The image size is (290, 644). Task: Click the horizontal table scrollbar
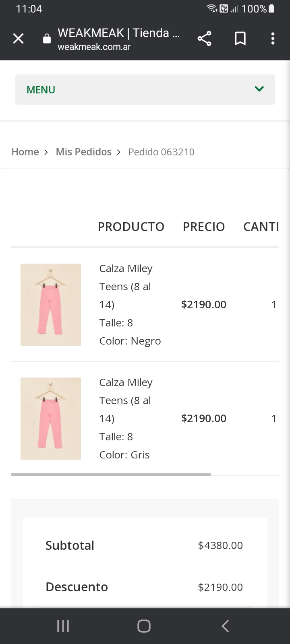point(111,474)
